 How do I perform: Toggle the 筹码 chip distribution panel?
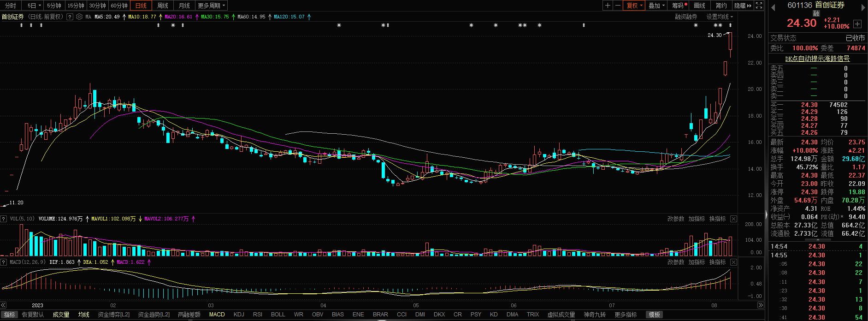679,6
